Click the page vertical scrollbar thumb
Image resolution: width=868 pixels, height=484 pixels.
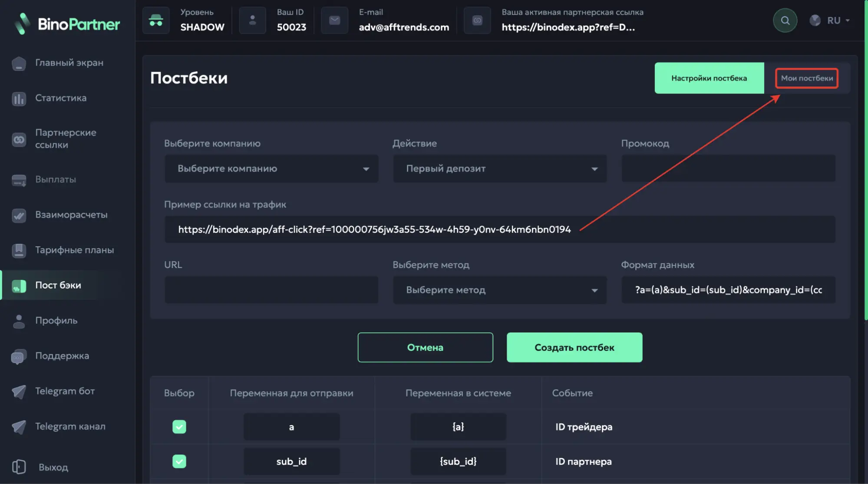pos(866,161)
